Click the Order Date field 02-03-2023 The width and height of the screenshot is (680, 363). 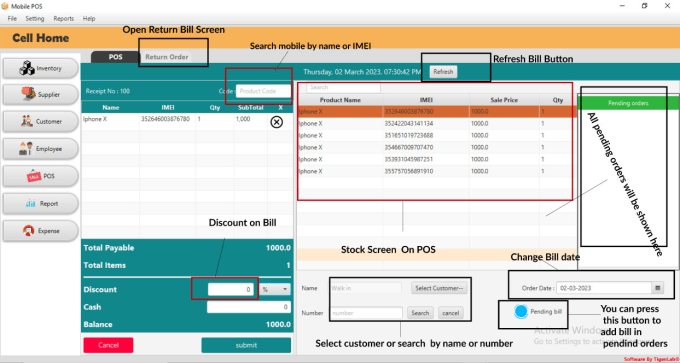click(604, 288)
